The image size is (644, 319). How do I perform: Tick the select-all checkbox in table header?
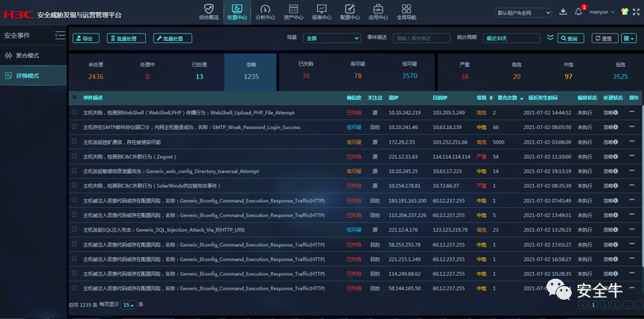pos(74,98)
